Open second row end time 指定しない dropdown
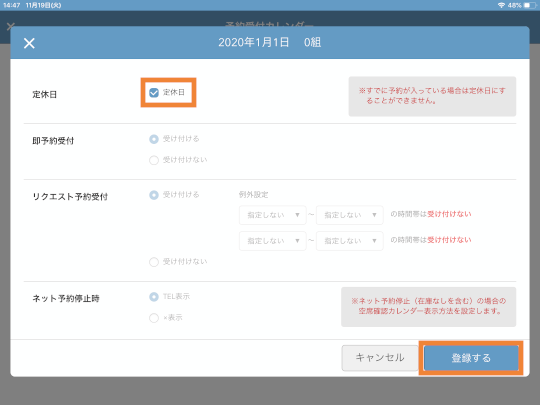The height and width of the screenshot is (405, 540). [x=350, y=241]
